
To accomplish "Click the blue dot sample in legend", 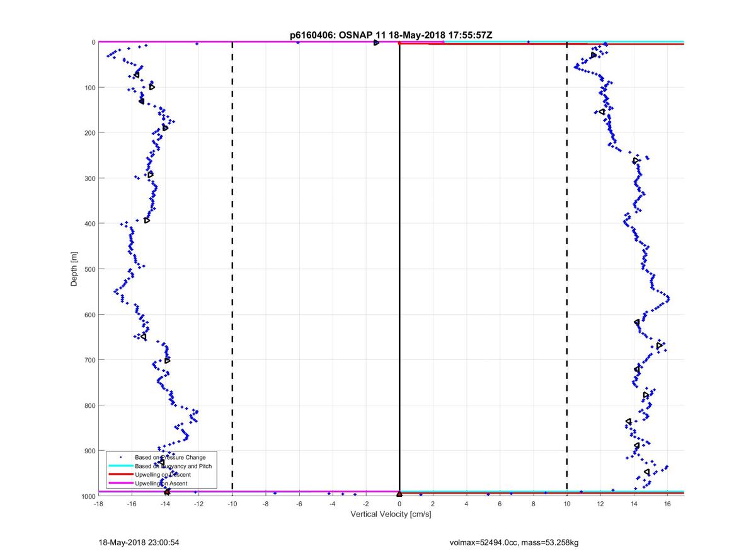I will point(120,457).
